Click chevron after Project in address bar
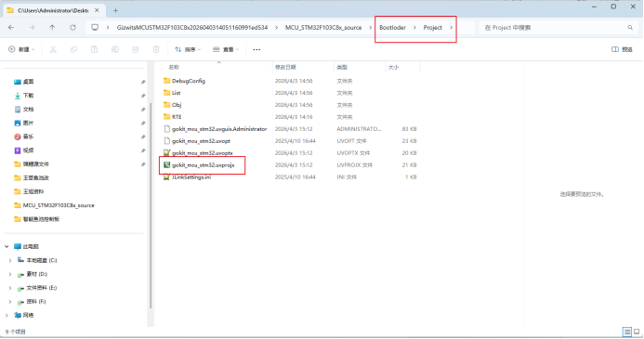The height and width of the screenshot is (339, 644). [451, 28]
